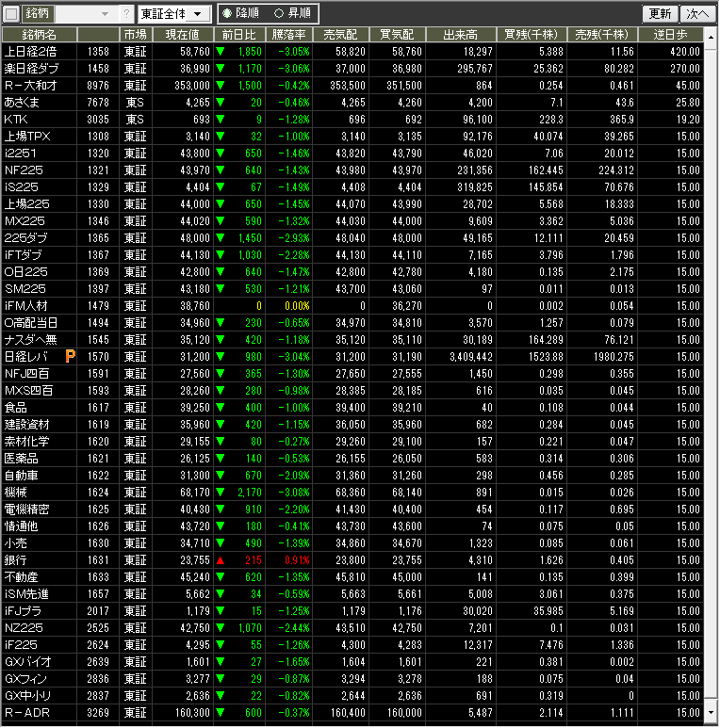
Task: Click the green down arrow in あさくま row
Action: pyautogui.click(x=221, y=102)
